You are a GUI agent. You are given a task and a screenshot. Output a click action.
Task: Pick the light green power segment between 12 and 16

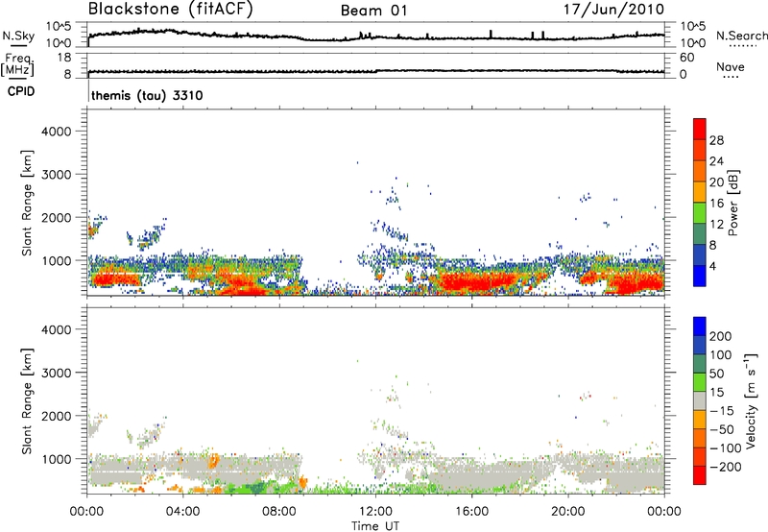(x=700, y=212)
